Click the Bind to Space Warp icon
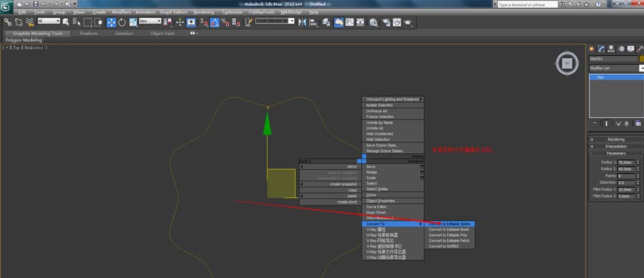 pos(30,22)
